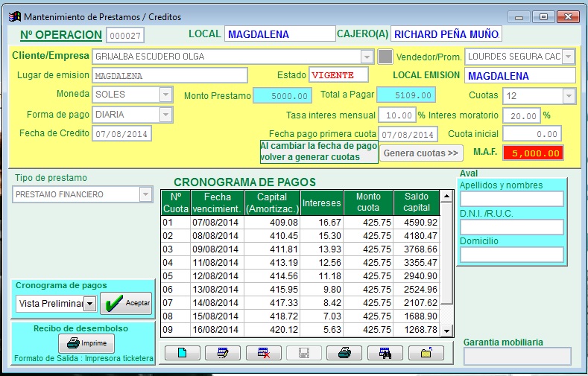The width and height of the screenshot is (588, 376).
Task: Click the grayed-out save diskette icon
Action: 303,352
